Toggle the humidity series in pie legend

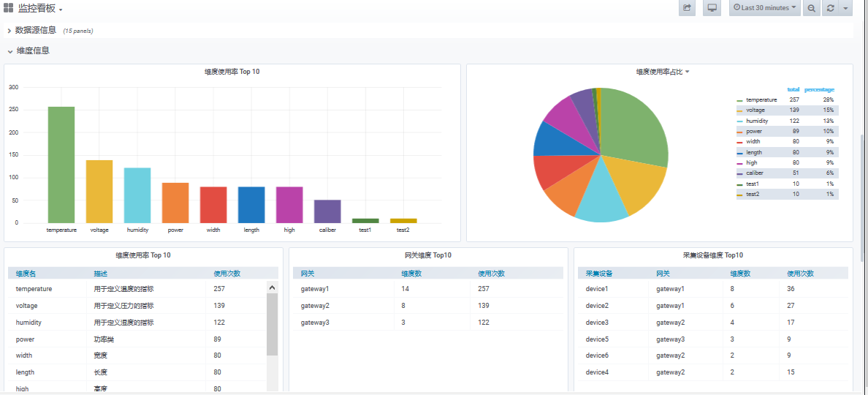coord(756,121)
